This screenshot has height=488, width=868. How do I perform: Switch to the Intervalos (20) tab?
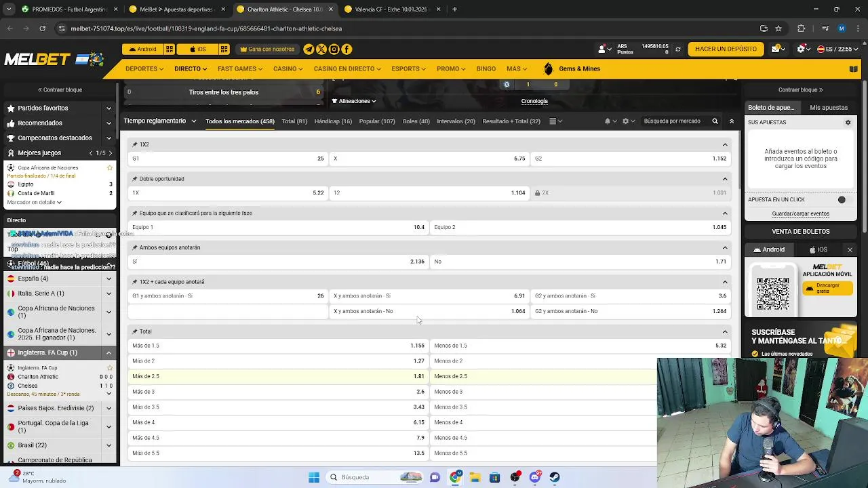(x=456, y=121)
